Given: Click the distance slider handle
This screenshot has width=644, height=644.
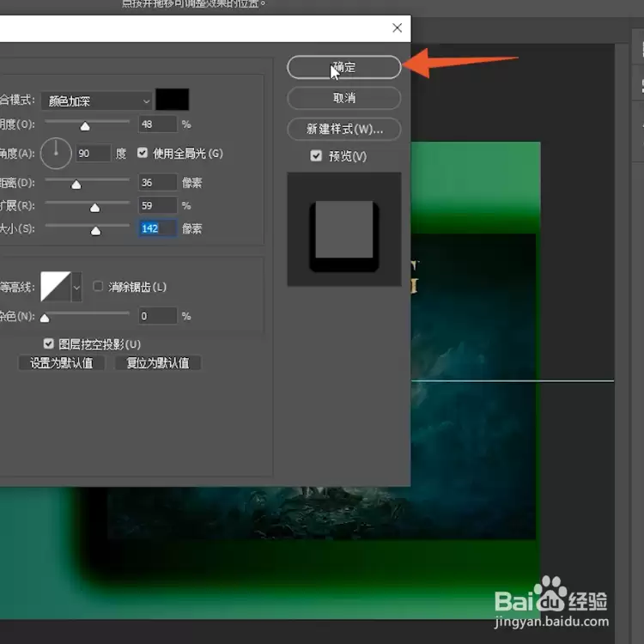Looking at the screenshot, I should [76, 185].
